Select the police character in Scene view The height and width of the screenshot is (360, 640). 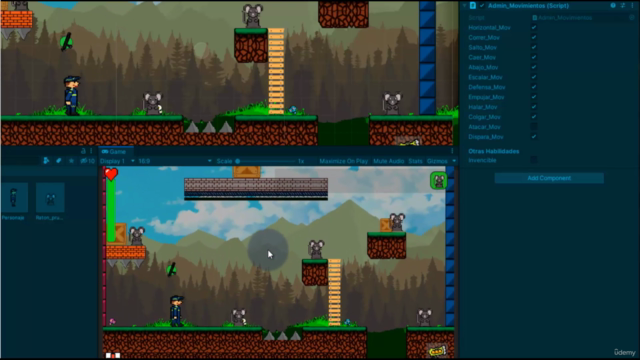click(72, 96)
